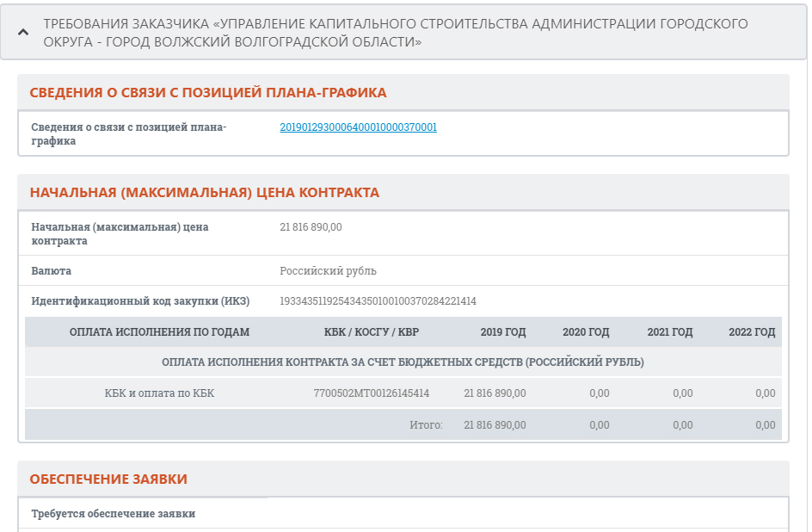Select KBK code 7700502МТ00126145414

click(372, 393)
